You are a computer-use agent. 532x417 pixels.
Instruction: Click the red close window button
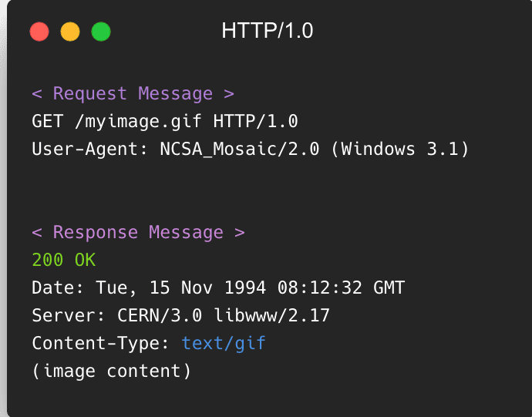click(39, 32)
